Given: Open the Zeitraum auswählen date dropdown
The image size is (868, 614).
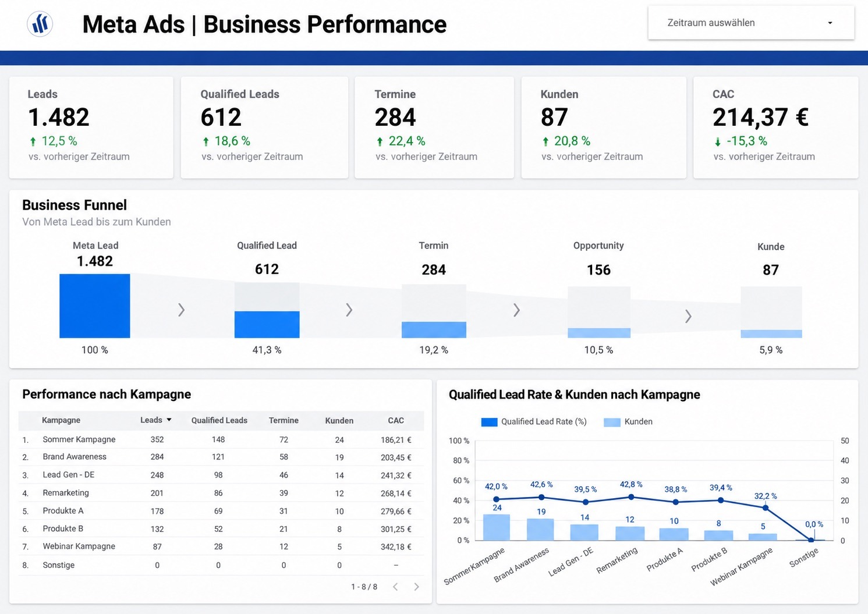Looking at the screenshot, I should click(751, 23).
